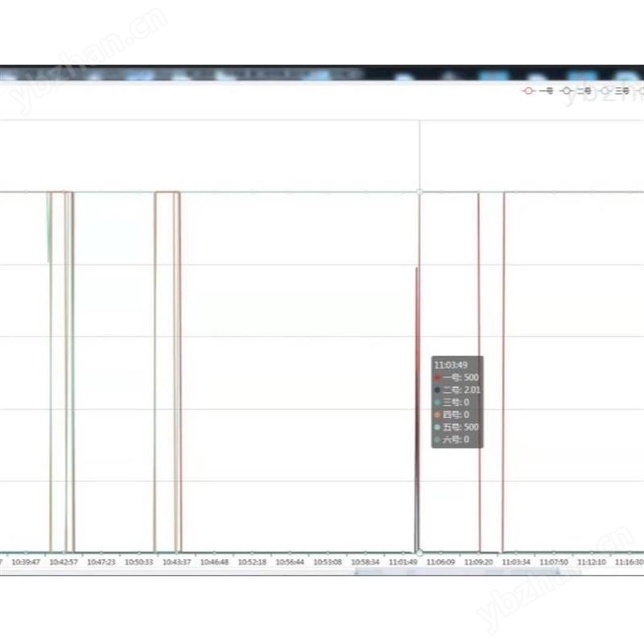Screen dimensions: 644x644
Task: Click the 六号 marker in the tooltip
Action: [437, 440]
